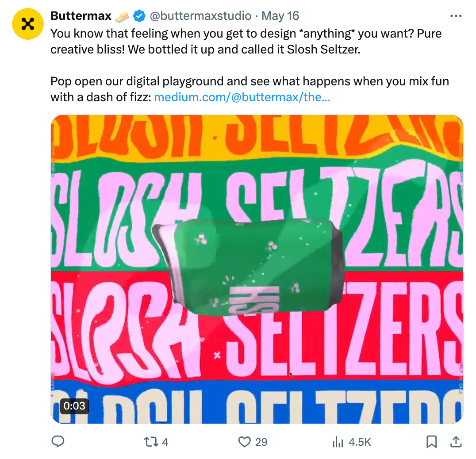476x459 pixels.
Task: Visit the @buttermaxstudio handle
Action: [x=201, y=16]
